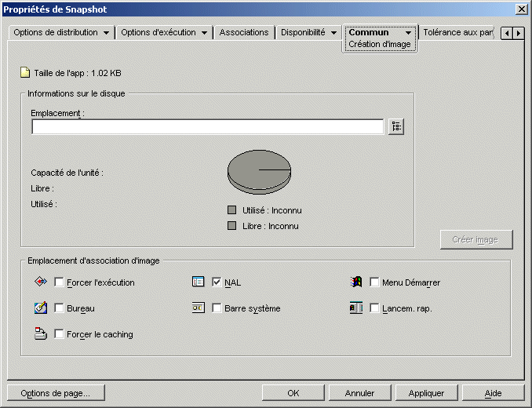532x408 pixels.
Task: Check the Menu Démarrer checkbox
Action: 374,282
